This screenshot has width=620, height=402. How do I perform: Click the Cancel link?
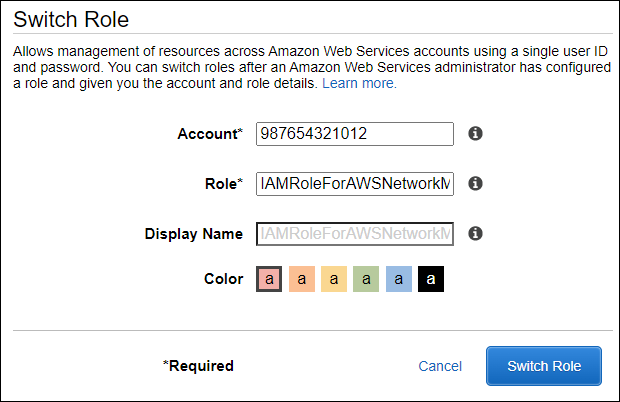[x=440, y=366]
